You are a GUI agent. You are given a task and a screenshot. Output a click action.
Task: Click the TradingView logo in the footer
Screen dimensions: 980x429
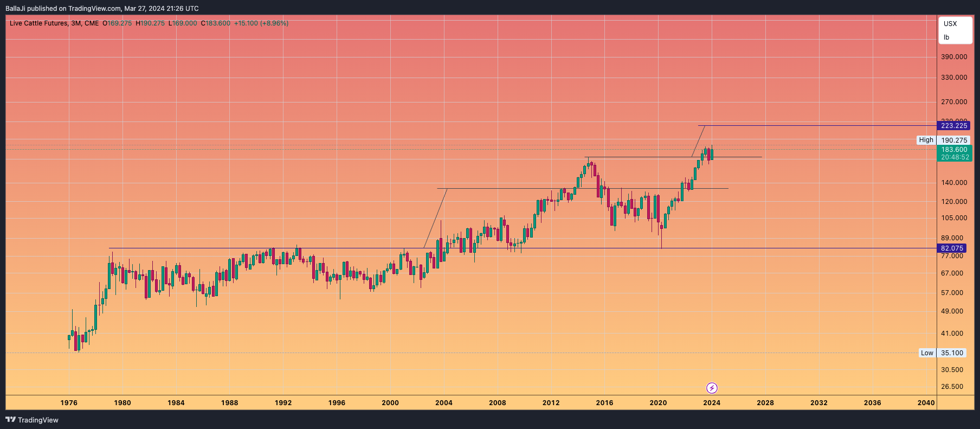coord(32,420)
